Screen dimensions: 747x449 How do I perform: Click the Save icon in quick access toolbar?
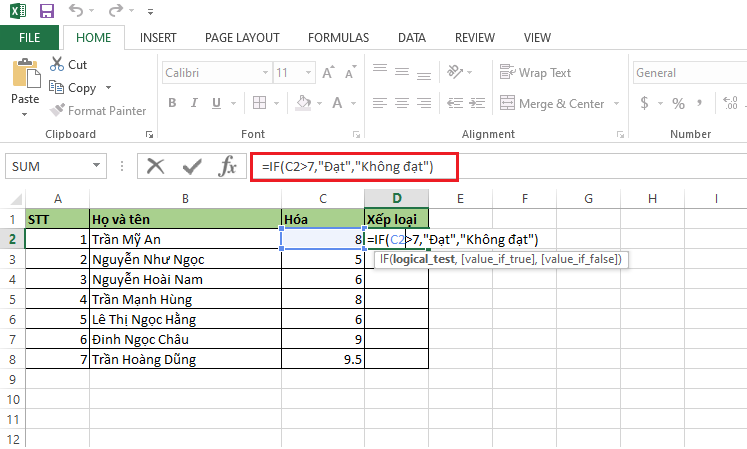point(47,10)
